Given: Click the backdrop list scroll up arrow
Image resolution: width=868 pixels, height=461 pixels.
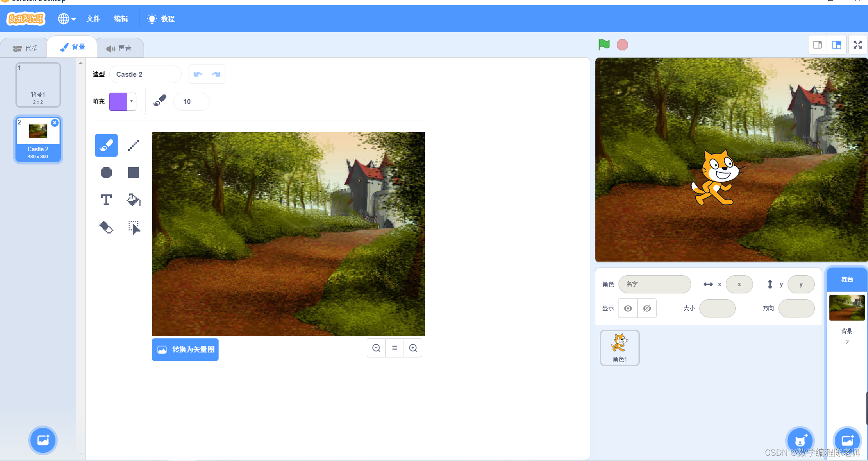Looking at the screenshot, I should [81, 63].
